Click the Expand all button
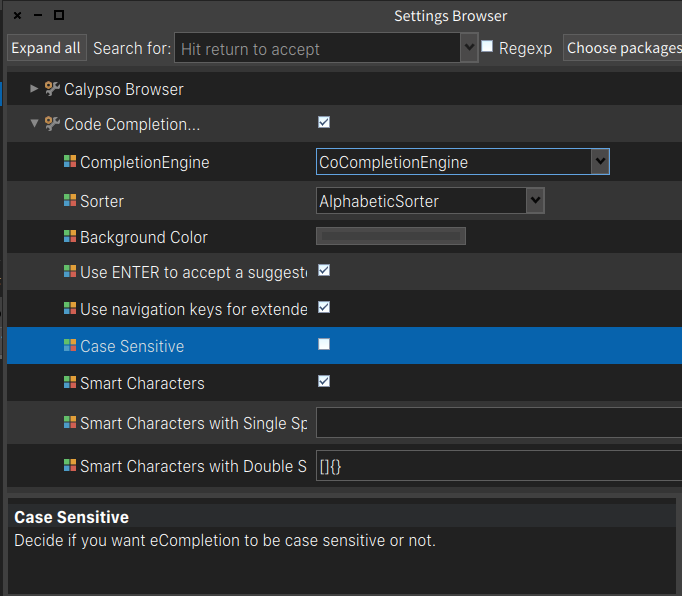Viewport: 682px width, 596px height. [x=46, y=48]
